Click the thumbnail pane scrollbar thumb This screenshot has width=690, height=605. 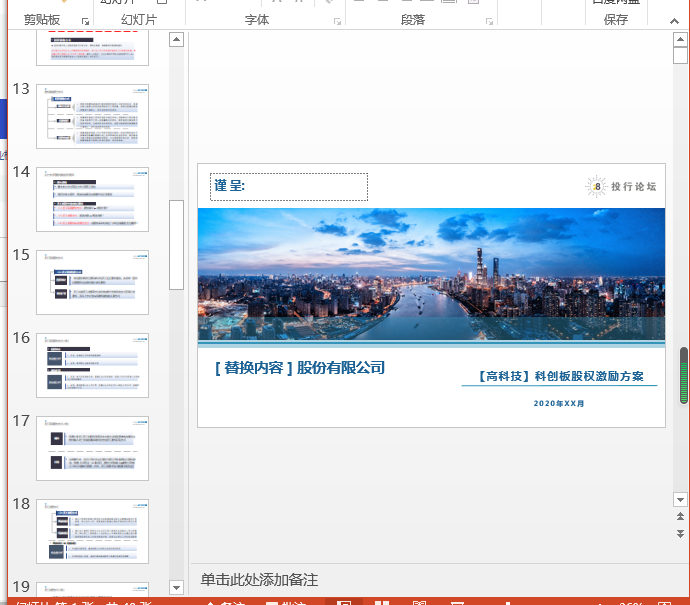point(176,245)
